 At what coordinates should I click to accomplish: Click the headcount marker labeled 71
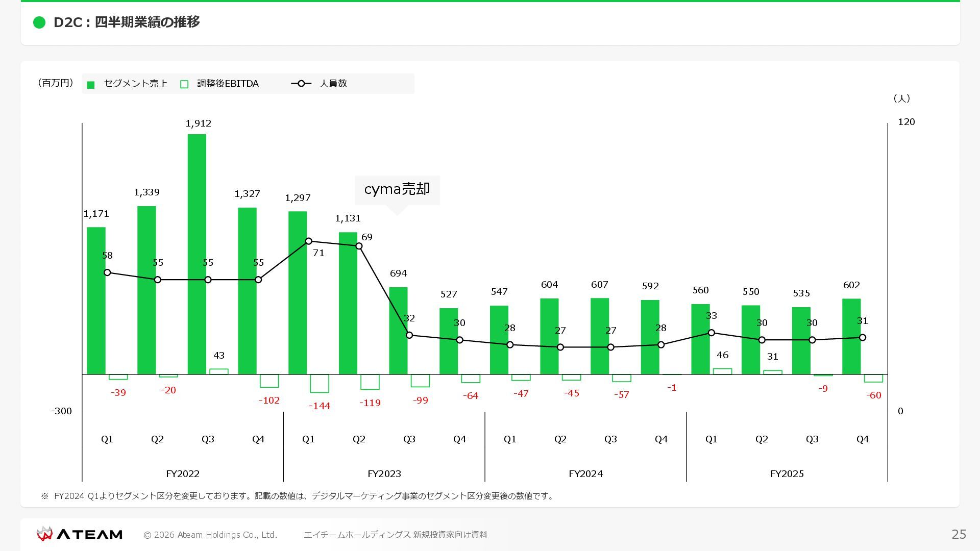point(309,241)
